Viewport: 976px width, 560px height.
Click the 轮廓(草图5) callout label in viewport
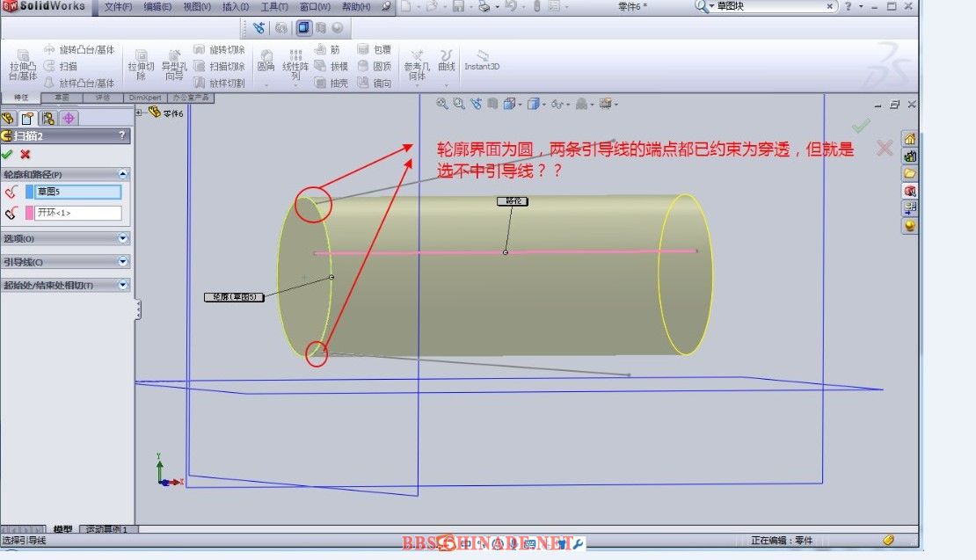click(x=234, y=297)
